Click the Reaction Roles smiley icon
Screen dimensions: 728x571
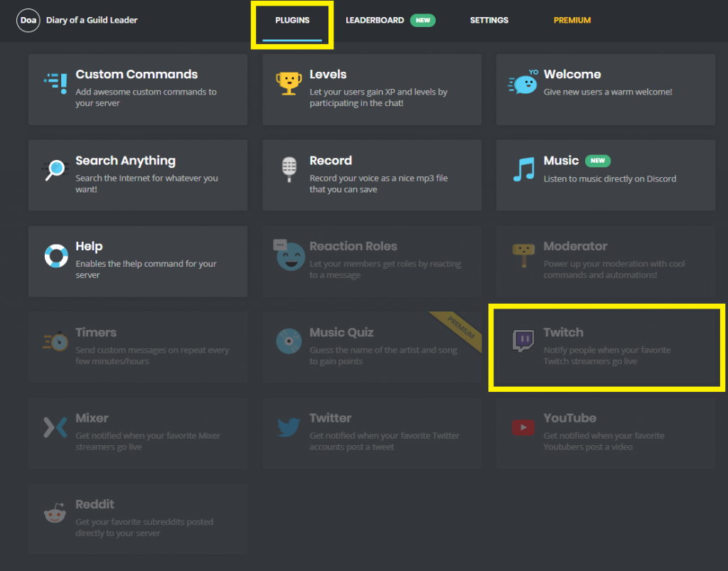(x=289, y=255)
